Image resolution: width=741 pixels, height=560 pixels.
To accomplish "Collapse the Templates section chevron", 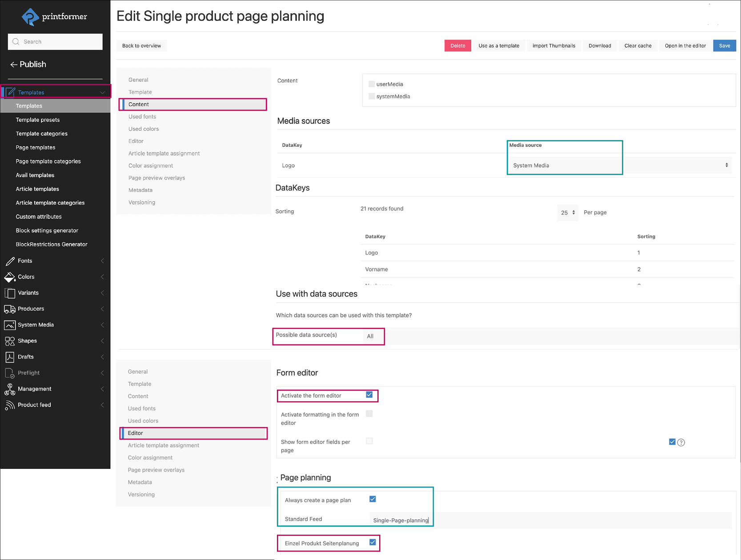I will pos(103,92).
